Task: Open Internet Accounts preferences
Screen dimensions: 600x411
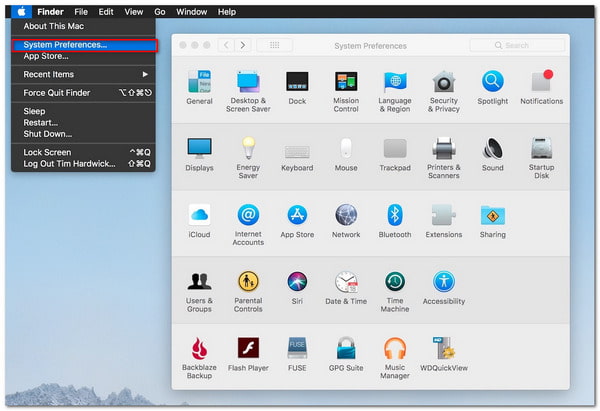Action: (x=248, y=224)
